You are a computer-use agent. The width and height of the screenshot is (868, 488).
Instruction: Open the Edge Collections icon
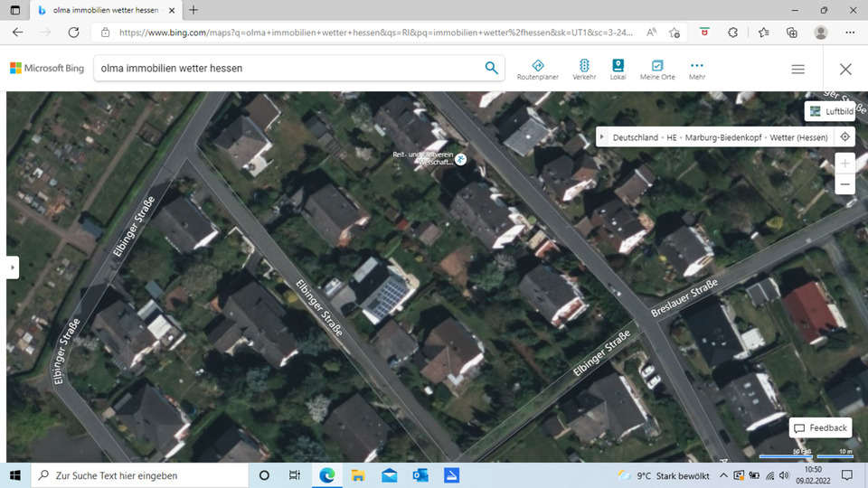791,32
